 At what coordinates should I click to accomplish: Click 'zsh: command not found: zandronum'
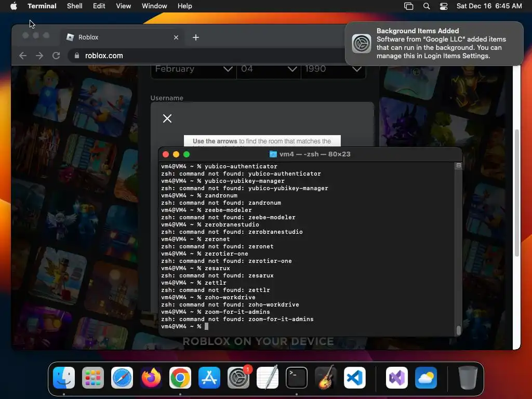221,203
